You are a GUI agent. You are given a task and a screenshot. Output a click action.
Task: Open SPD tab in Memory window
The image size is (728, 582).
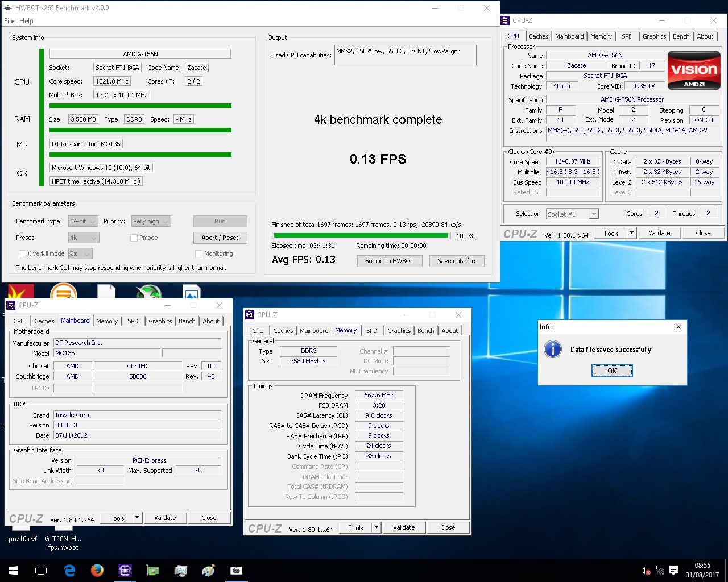371,331
